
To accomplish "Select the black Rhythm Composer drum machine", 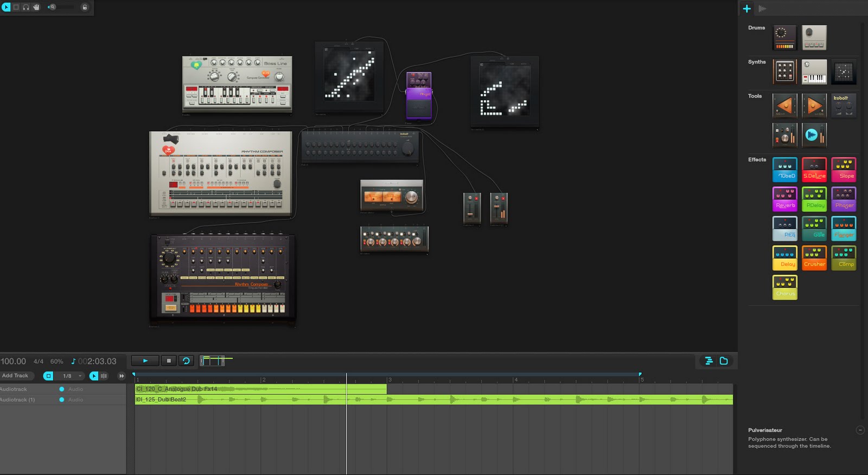I will click(x=223, y=279).
